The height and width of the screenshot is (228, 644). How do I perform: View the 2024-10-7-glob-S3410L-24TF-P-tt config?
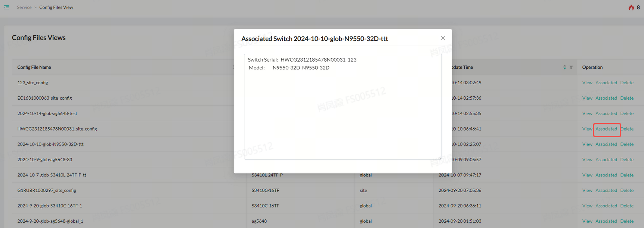pyautogui.click(x=587, y=175)
